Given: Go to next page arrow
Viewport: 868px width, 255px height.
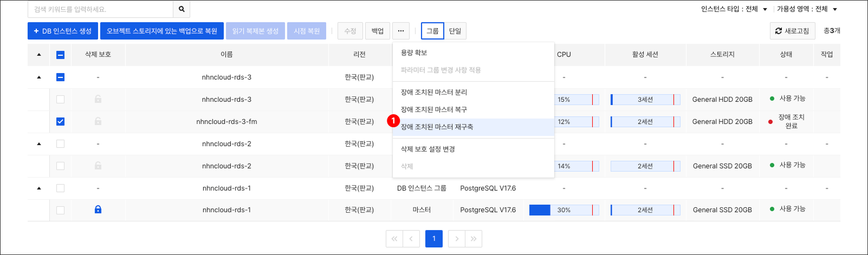Looking at the screenshot, I should pyautogui.click(x=457, y=239).
